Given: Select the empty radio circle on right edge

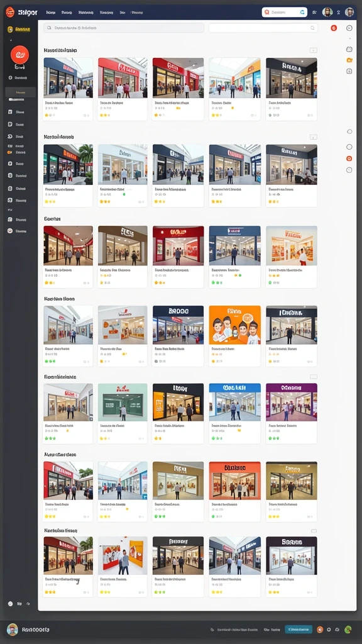Looking at the screenshot, I should click(x=349, y=147).
